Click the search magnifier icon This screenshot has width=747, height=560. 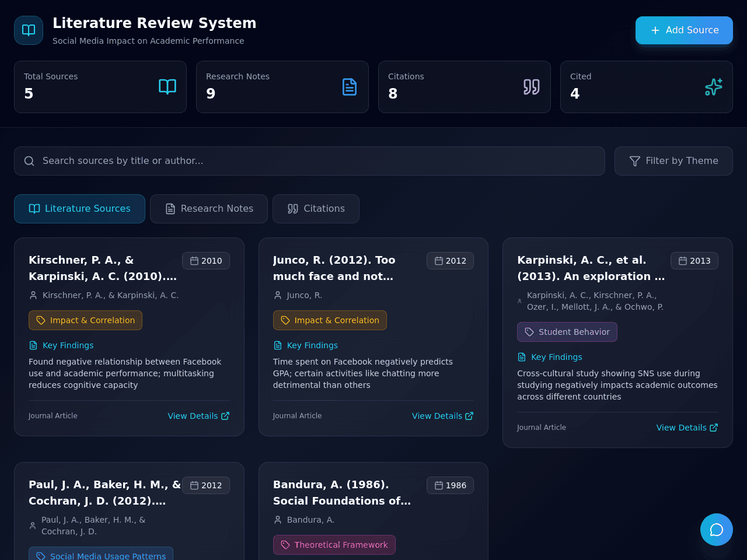(29, 161)
